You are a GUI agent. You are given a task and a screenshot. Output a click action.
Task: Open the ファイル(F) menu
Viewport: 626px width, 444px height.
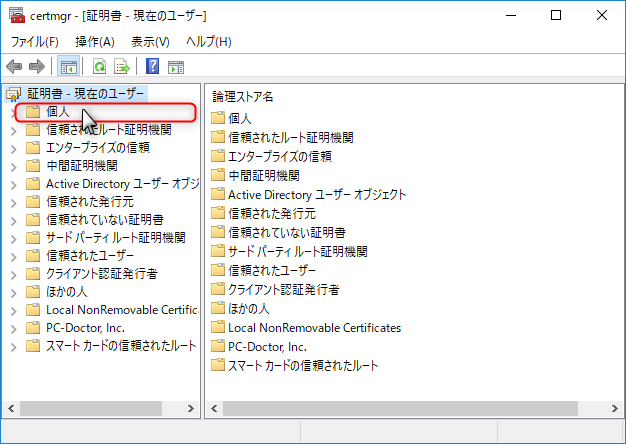[34, 42]
